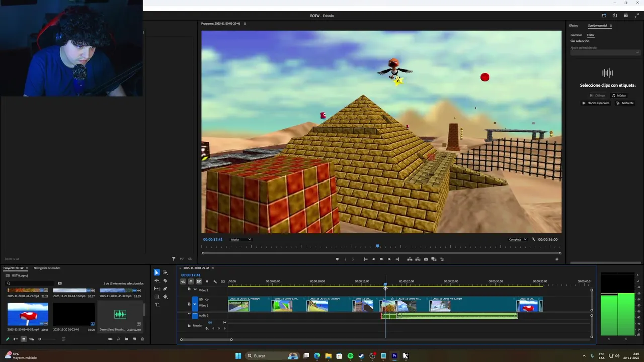Open Program monitor settings wrench

pos(534,239)
